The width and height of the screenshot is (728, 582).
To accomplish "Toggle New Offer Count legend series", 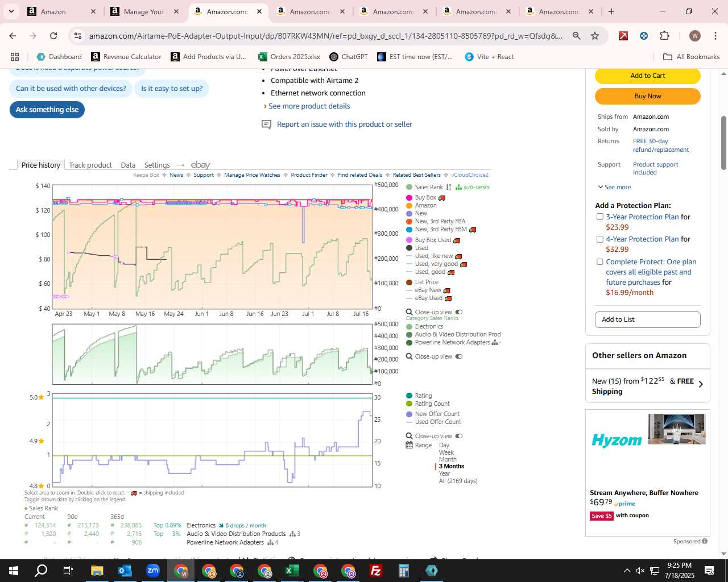I will tap(433, 414).
